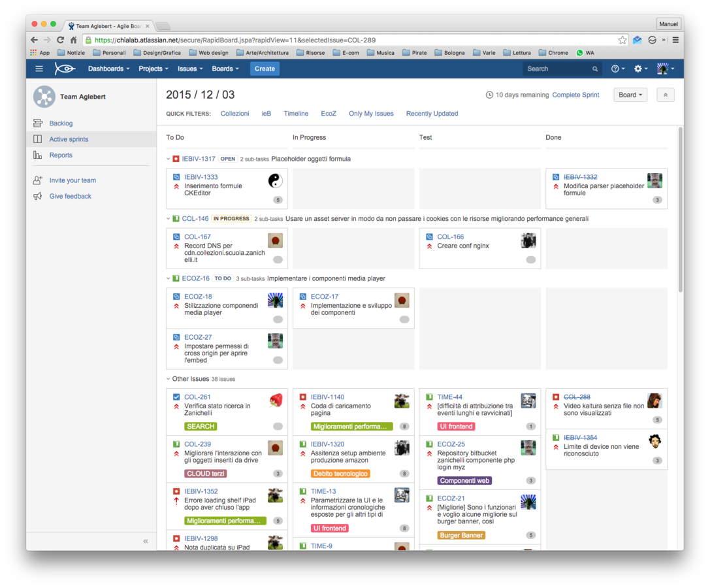Screen dimensions: 710x588
Task: Toggle the EcoZ quick filter
Action: [329, 113]
